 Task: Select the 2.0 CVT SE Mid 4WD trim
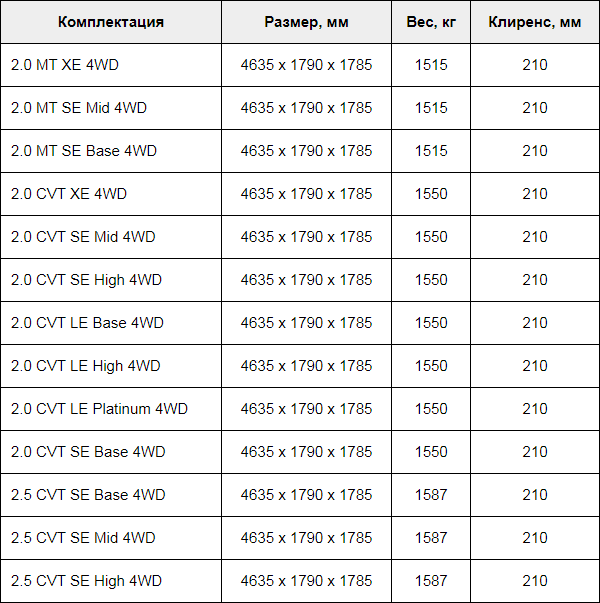[83, 237]
